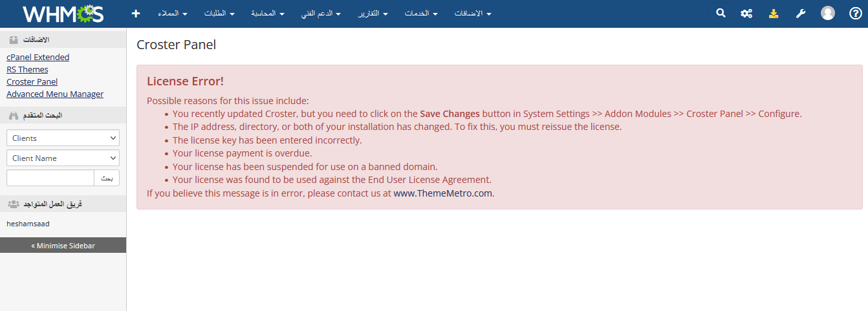This screenshot has height=311, width=868.
Task: Open the الاضافات top menu
Action: [473, 14]
